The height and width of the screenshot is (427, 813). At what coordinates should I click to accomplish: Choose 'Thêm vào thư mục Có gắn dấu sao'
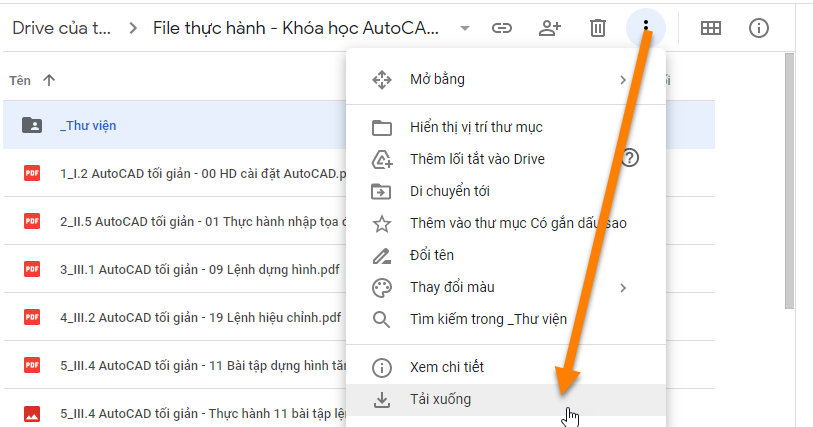[x=506, y=223]
